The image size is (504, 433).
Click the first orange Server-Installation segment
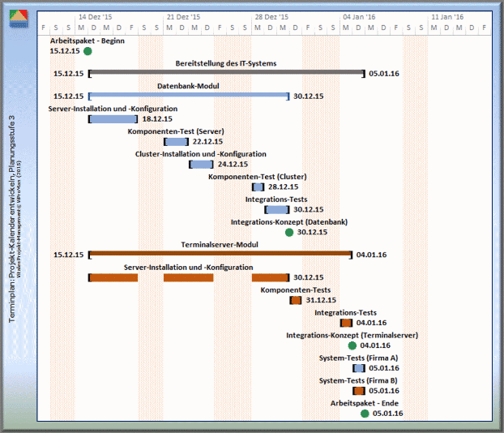tap(113, 277)
